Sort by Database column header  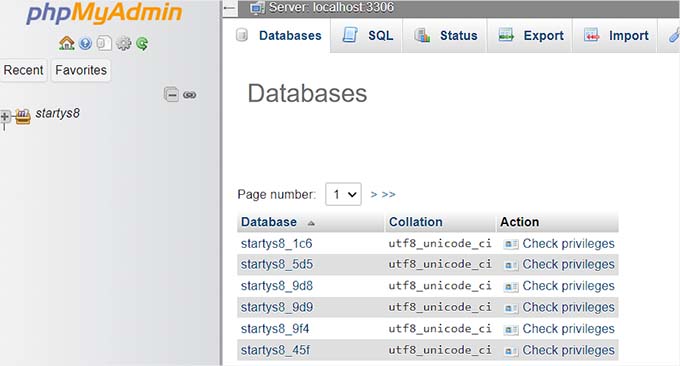269,222
